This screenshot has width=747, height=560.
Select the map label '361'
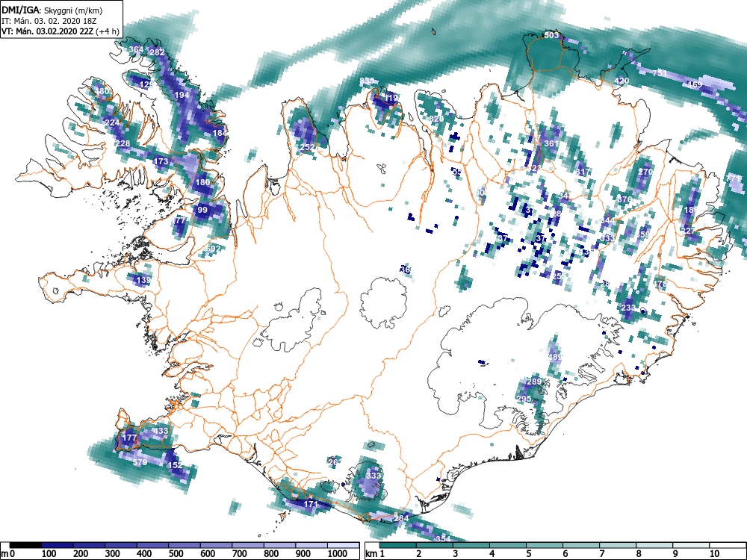click(551, 143)
